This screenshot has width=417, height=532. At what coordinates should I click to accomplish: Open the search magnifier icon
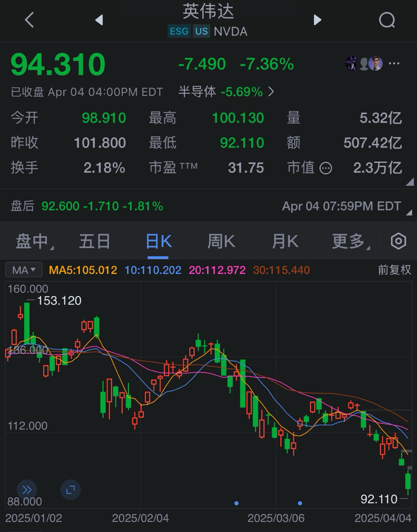click(x=387, y=20)
